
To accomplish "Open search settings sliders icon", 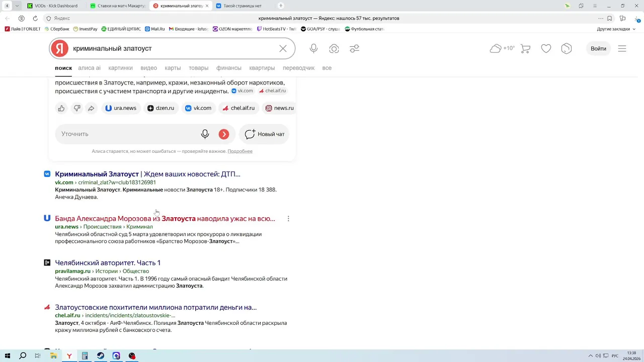I will pos(355,49).
